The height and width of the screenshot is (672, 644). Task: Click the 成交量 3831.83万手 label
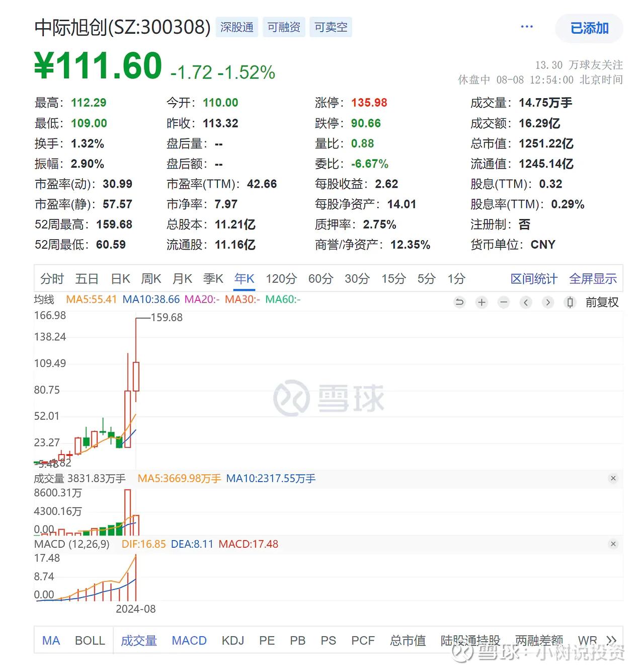(79, 478)
